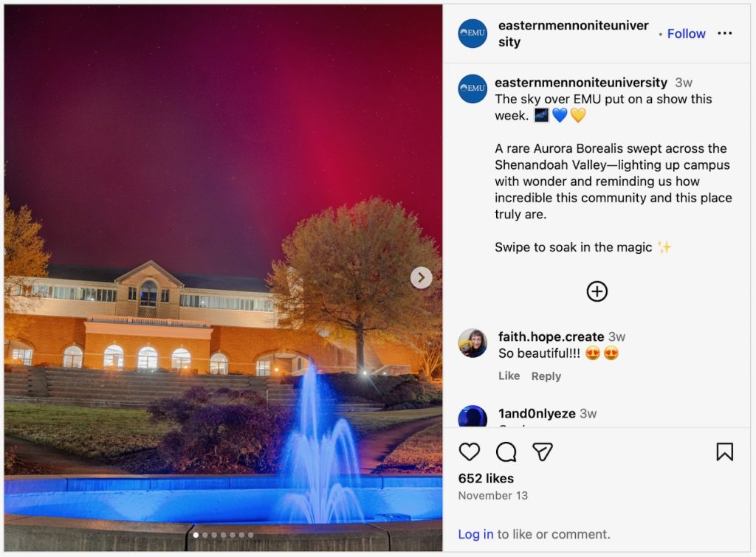Follow easternmennoniteuniversity

coord(686,34)
